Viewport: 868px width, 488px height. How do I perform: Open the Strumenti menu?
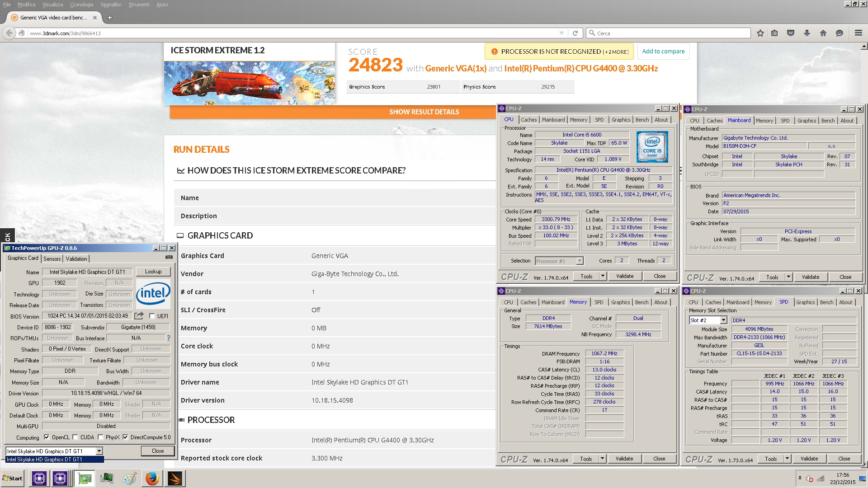[139, 5]
